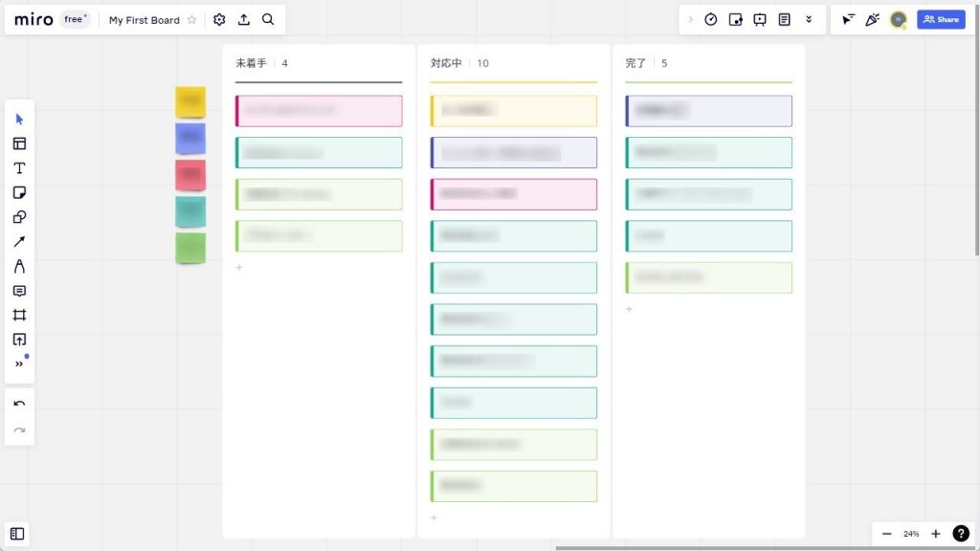The height and width of the screenshot is (551, 980).
Task: Select the teal sticky note
Action: point(190,211)
